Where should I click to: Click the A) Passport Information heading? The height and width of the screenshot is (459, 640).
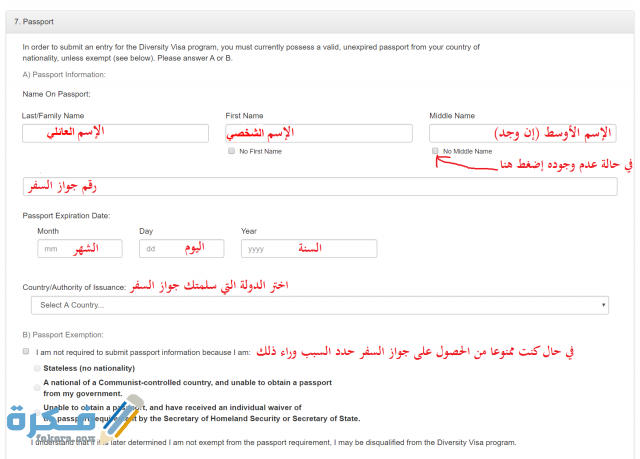(63, 74)
